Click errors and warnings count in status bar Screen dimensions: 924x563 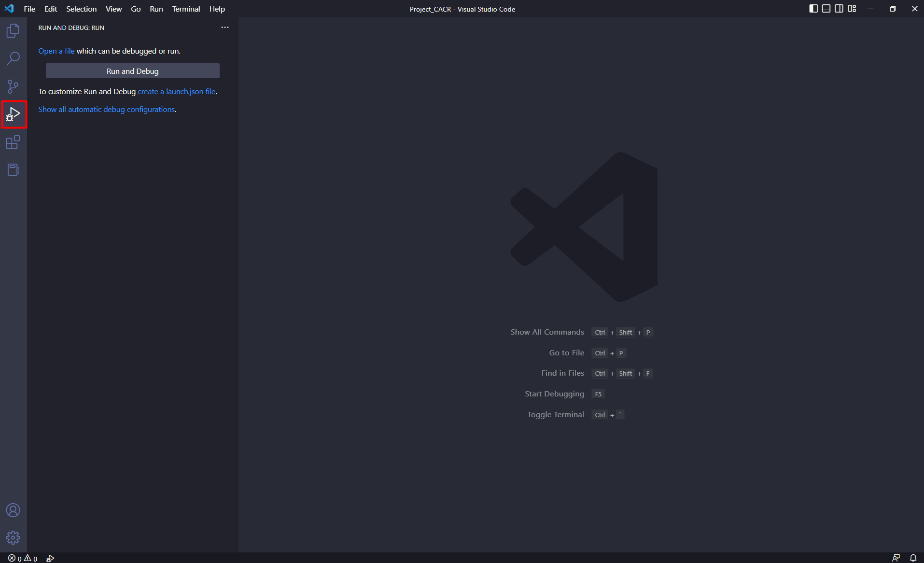pyautogui.click(x=23, y=559)
